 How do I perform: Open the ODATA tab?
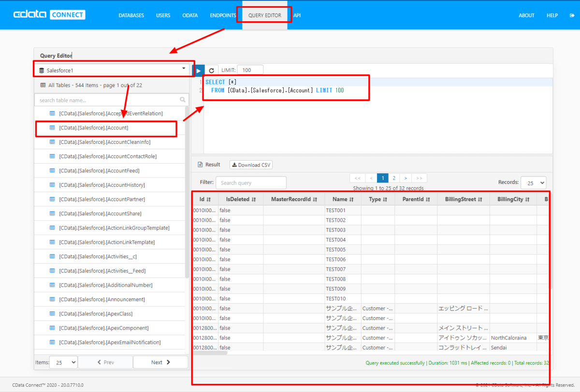190,15
